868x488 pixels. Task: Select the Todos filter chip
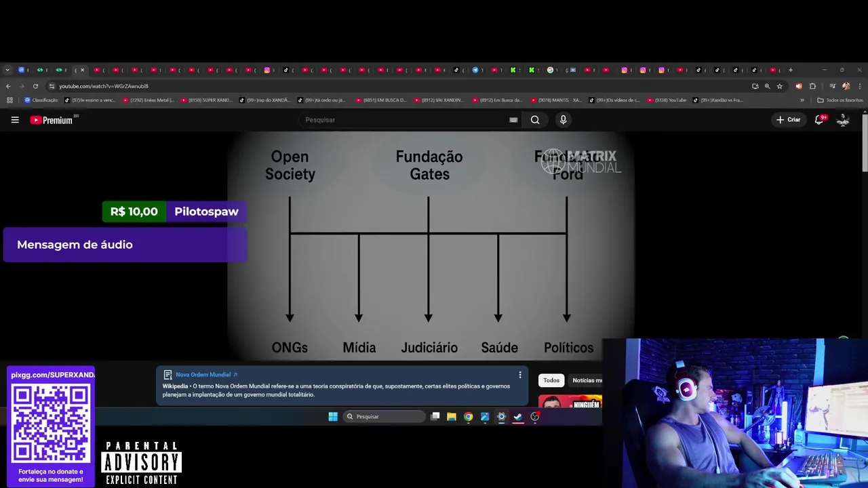click(551, 380)
